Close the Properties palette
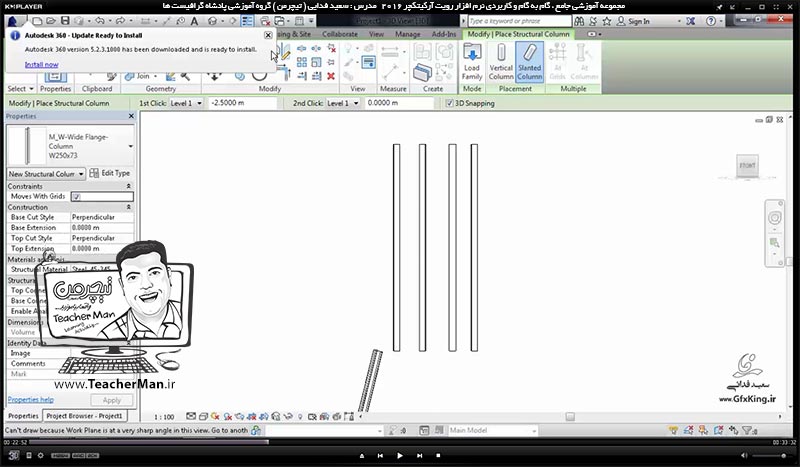The width and height of the screenshot is (800, 467). tap(131, 116)
